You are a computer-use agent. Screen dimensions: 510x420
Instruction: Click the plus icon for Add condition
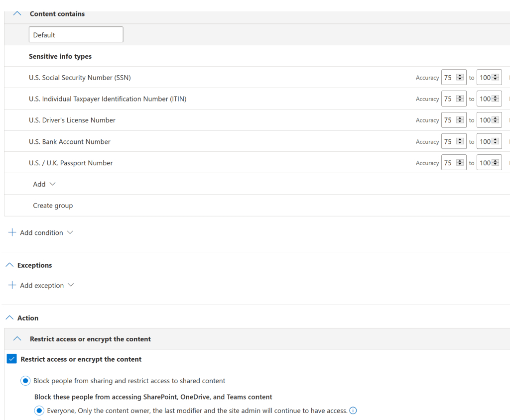[x=12, y=232]
